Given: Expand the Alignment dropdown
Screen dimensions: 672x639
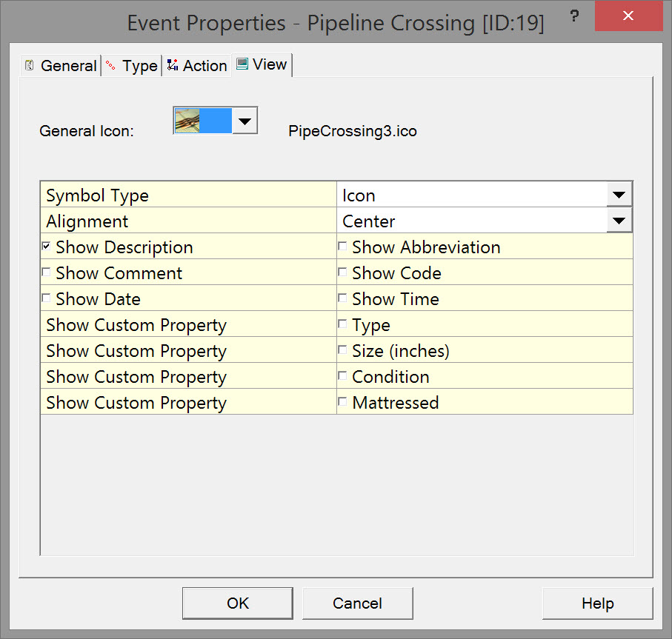Looking at the screenshot, I should click(x=619, y=221).
